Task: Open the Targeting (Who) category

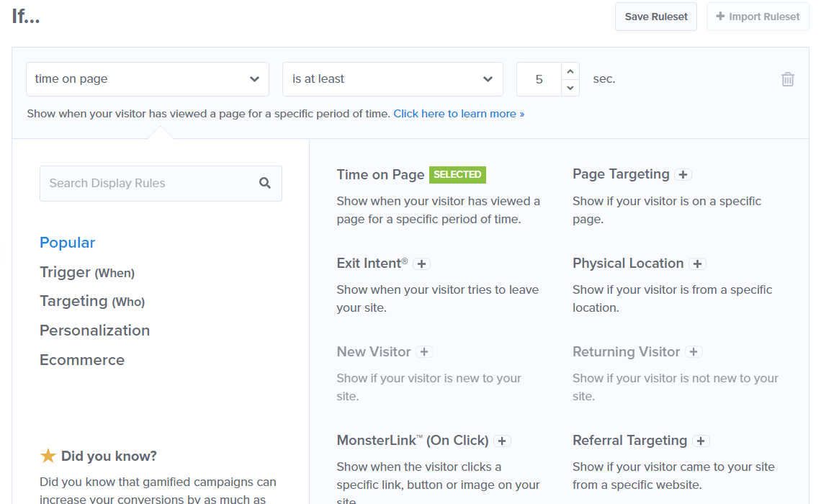Action: pyautogui.click(x=91, y=302)
